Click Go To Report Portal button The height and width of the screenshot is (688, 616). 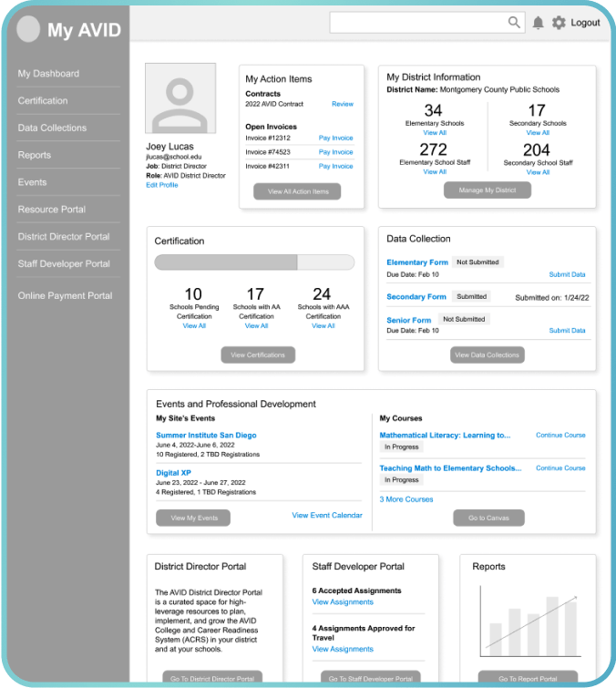528,678
